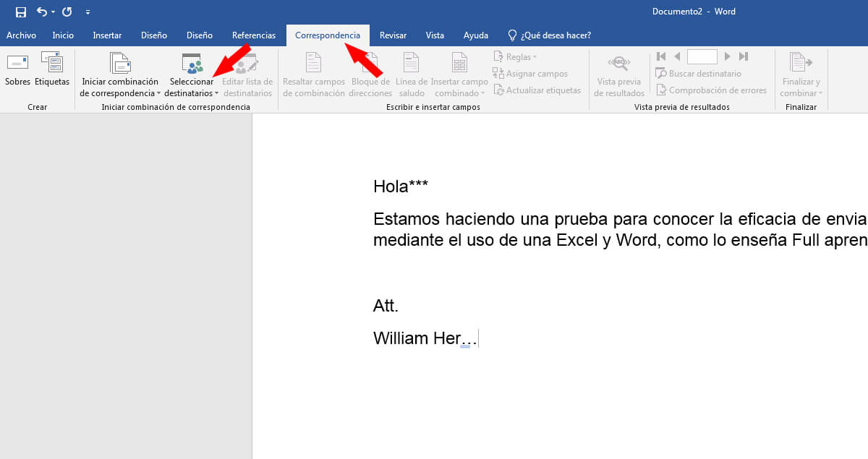Click the line starting "Estamos haciendo una prueba"

pos(621,219)
